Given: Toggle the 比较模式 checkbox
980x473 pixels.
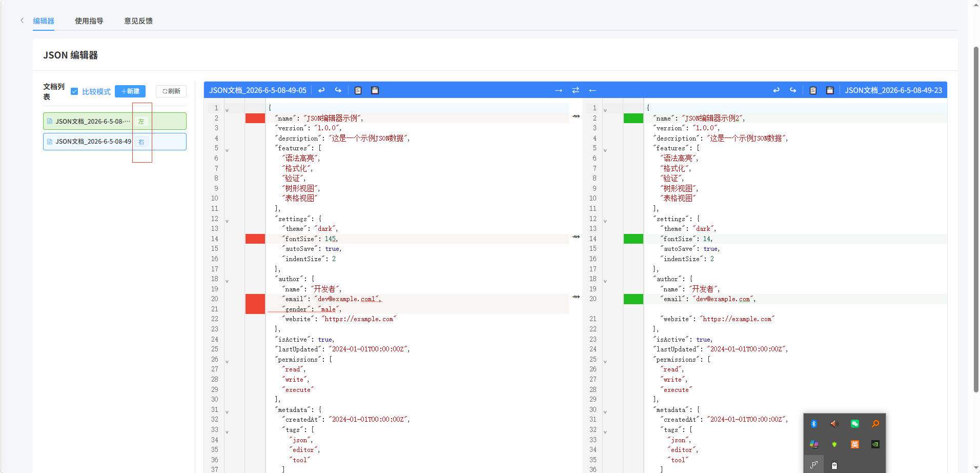Looking at the screenshot, I should point(74,91).
